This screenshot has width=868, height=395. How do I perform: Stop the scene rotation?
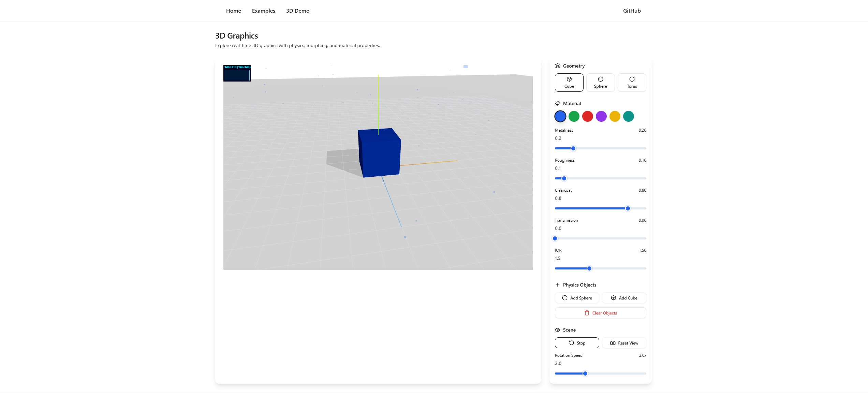click(577, 343)
